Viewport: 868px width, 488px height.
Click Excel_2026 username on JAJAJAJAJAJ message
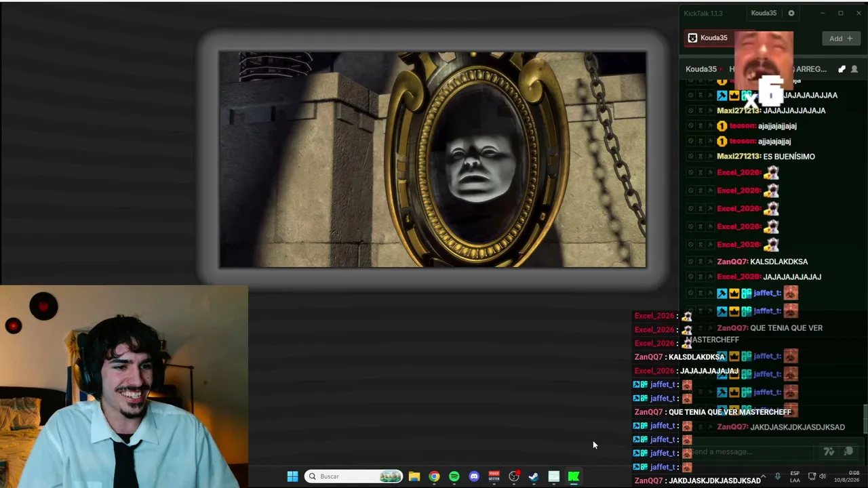point(738,277)
